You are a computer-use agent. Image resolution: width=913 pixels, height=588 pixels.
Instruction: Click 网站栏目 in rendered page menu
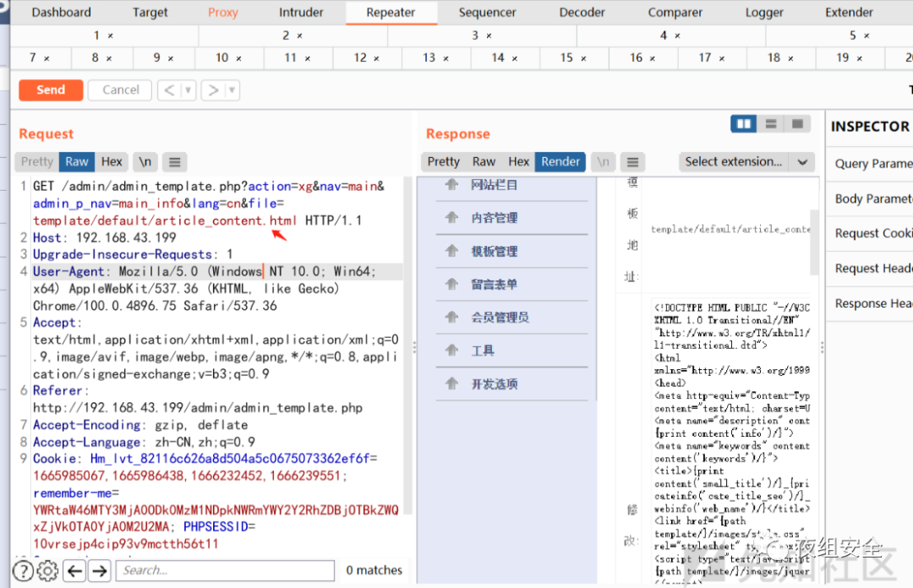(494, 185)
